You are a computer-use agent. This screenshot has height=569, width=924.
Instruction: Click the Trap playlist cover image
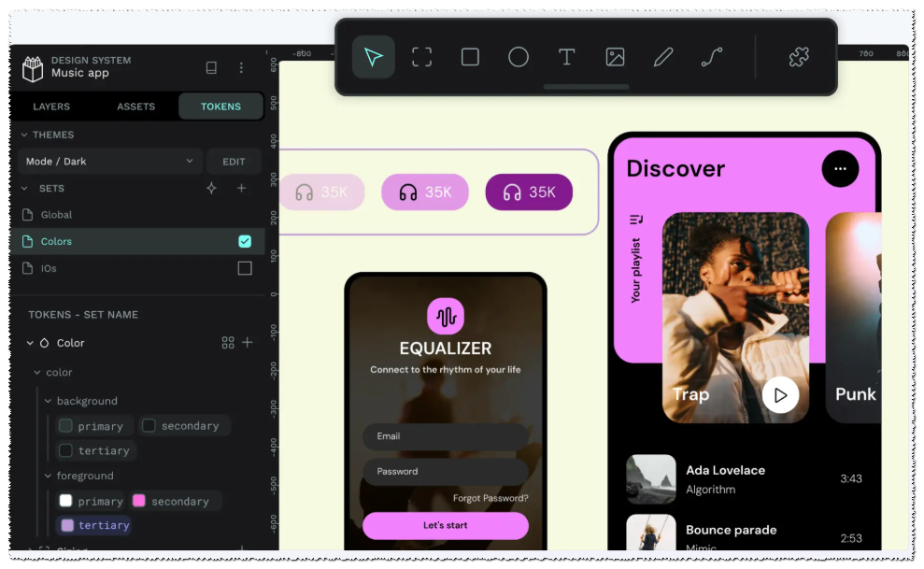tap(735, 318)
